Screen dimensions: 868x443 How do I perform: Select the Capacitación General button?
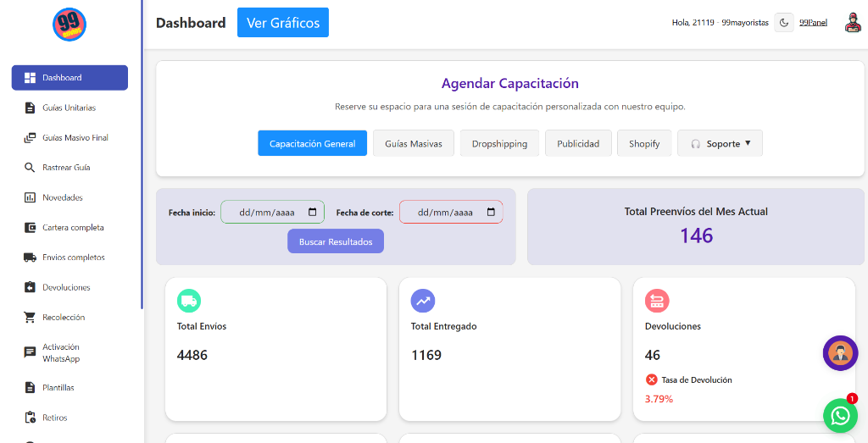tap(312, 144)
